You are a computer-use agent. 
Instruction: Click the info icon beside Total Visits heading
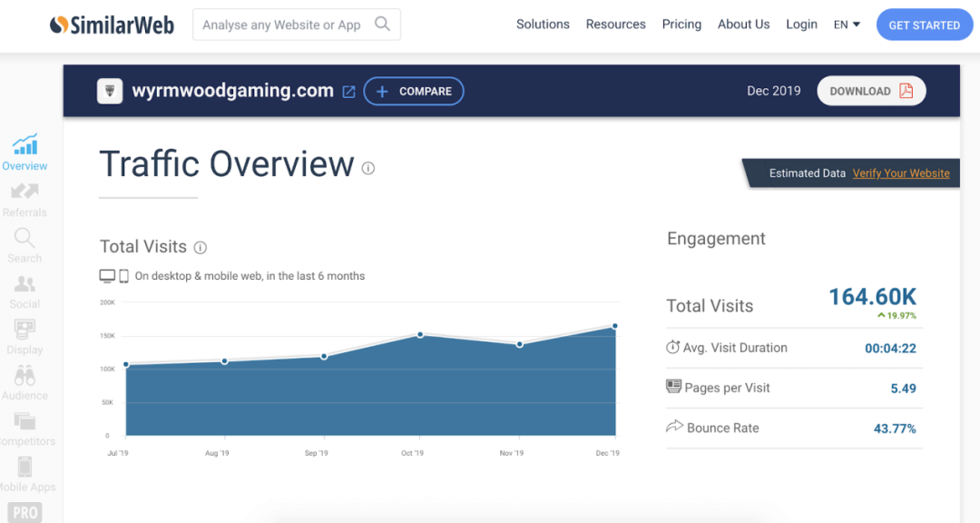click(201, 248)
